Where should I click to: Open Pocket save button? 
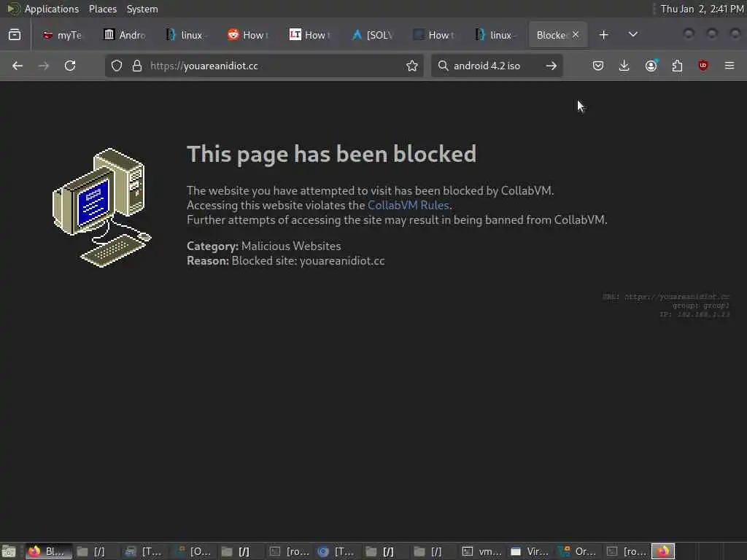coord(598,66)
